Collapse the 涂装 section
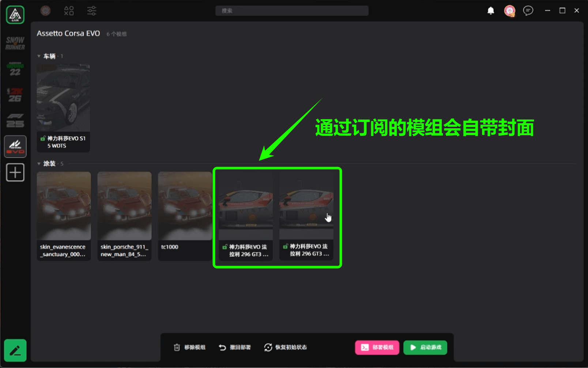 pyautogui.click(x=39, y=164)
